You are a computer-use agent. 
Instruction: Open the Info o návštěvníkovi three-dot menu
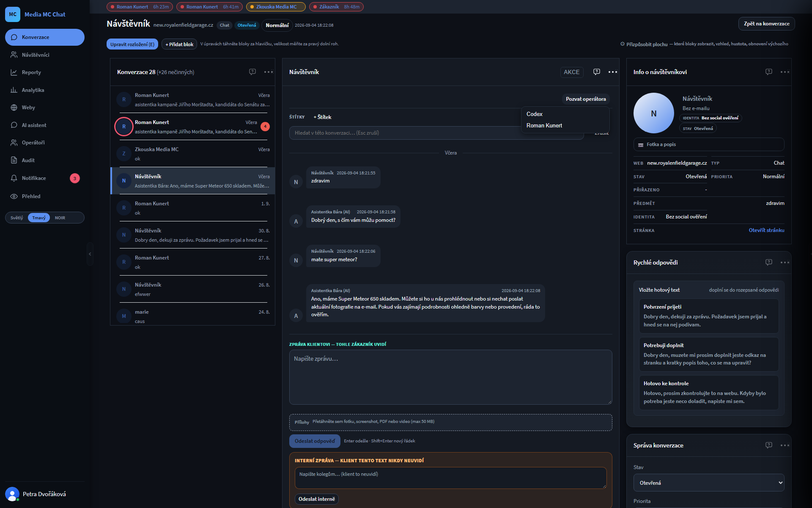pyautogui.click(x=785, y=72)
